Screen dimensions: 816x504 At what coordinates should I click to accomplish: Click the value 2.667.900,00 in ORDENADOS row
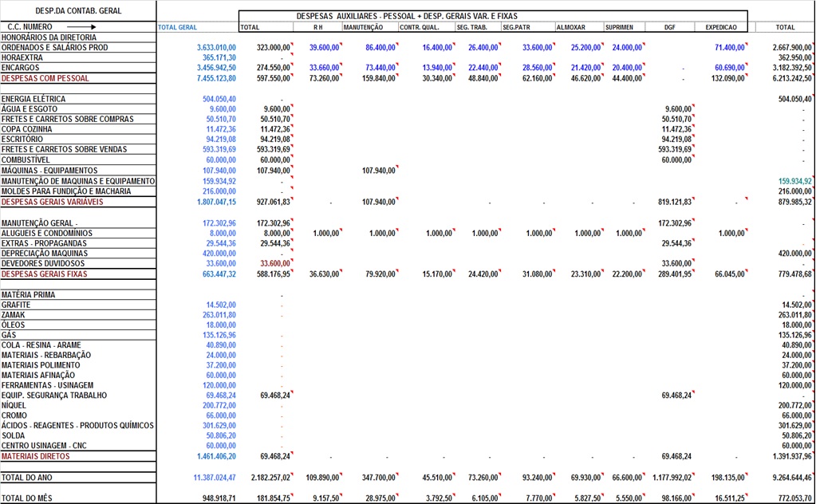click(792, 47)
